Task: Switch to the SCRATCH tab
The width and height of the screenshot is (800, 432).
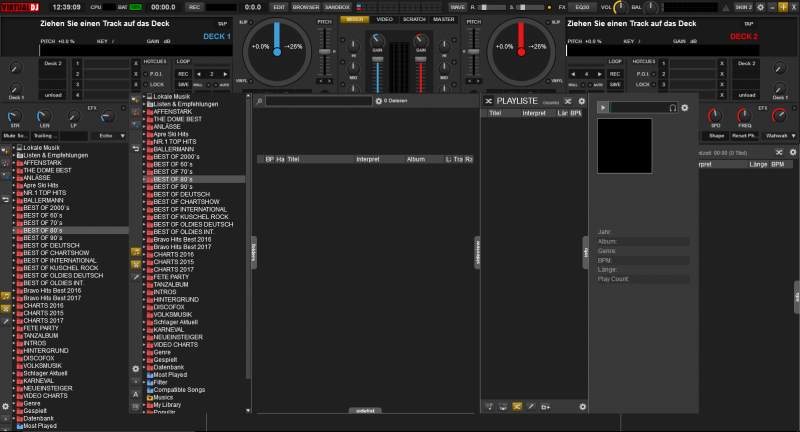Action: click(x=414, y=19)
